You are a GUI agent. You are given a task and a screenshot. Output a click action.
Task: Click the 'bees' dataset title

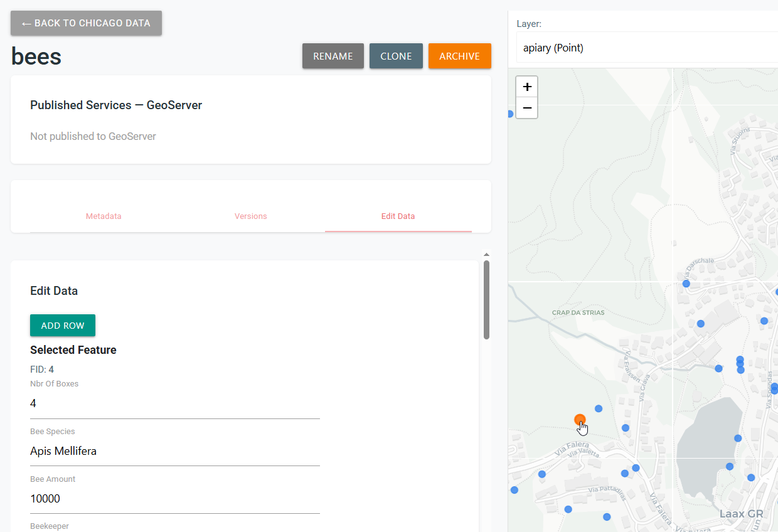click(36, 56)
